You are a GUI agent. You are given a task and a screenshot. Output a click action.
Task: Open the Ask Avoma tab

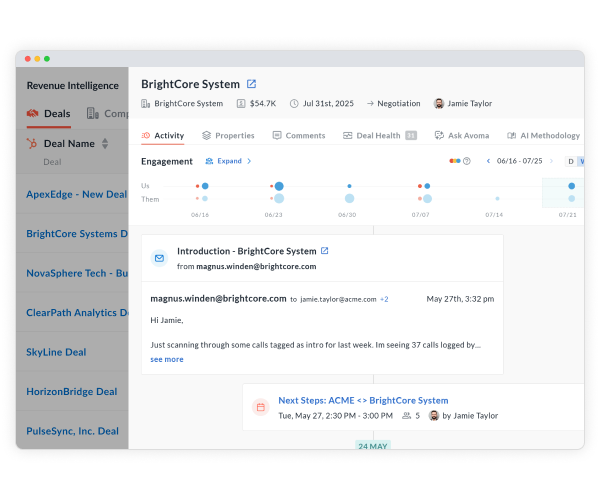coord(462,135)
